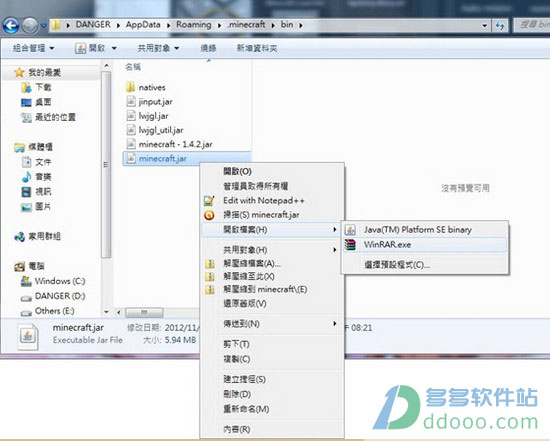Image resolution: width=550 pixels, height=441 pixels.
Task: Click the 燒錄 toolbar button
Action: coord(208,48)
